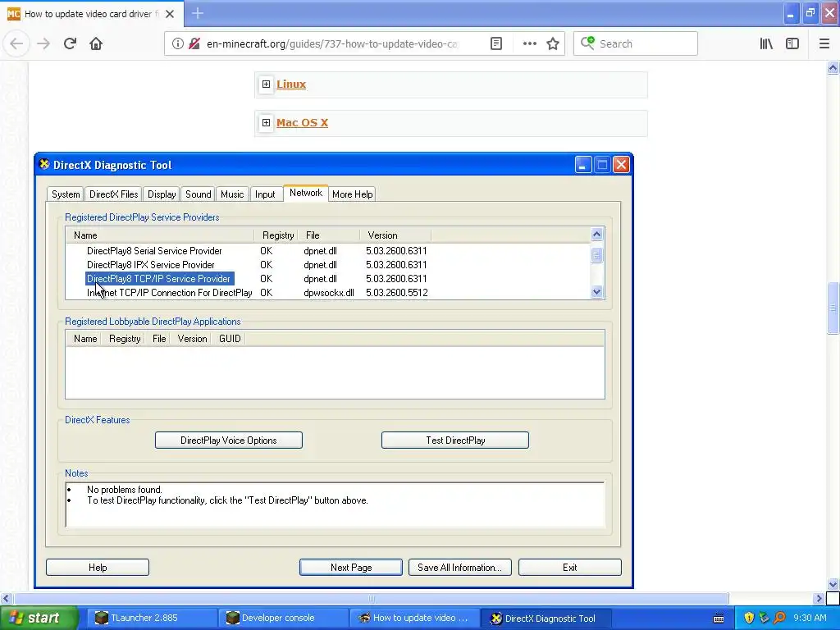Switch to the DirectX Files tab

coord(113,194)
